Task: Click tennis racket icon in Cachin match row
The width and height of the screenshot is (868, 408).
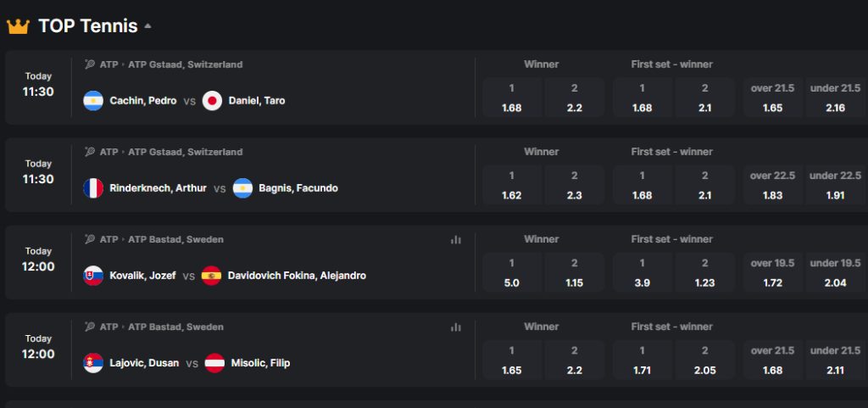Action: coord(90,64)
